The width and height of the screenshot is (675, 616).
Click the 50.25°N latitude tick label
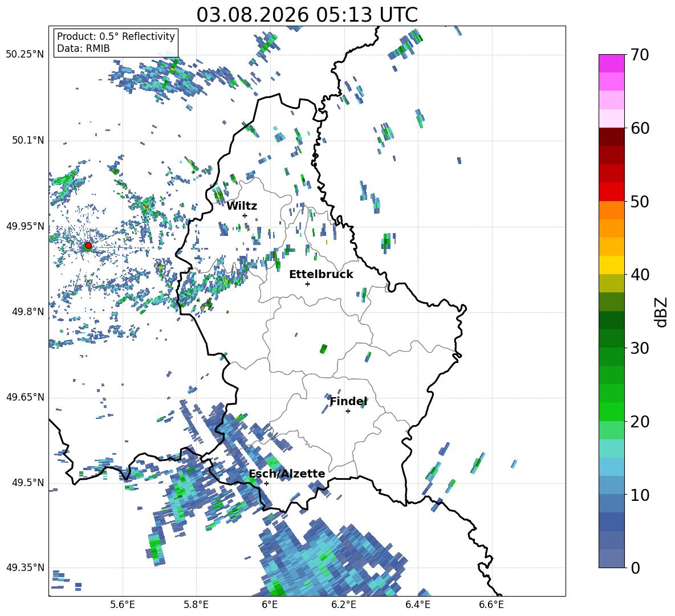[25, 55]
